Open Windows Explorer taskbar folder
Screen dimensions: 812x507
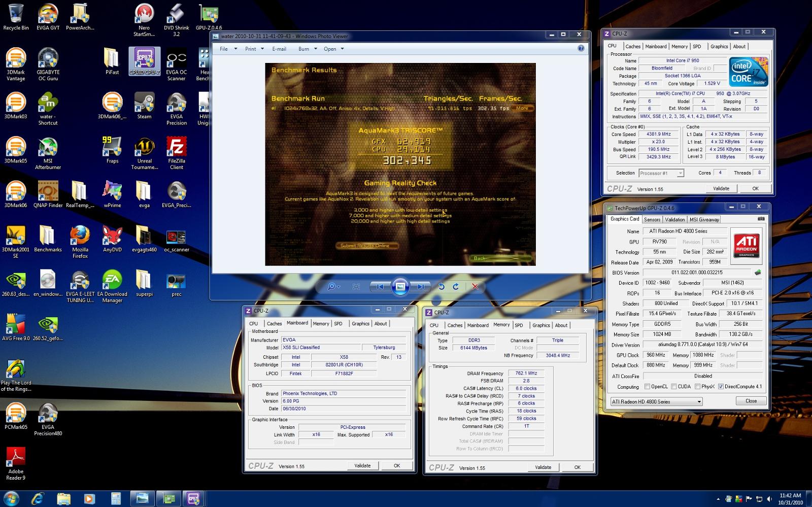(63, 499)
